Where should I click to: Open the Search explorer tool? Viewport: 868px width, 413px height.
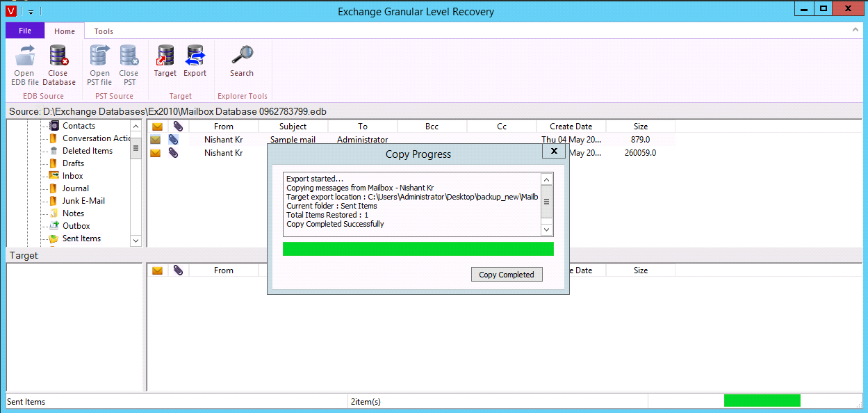(242, 61)
